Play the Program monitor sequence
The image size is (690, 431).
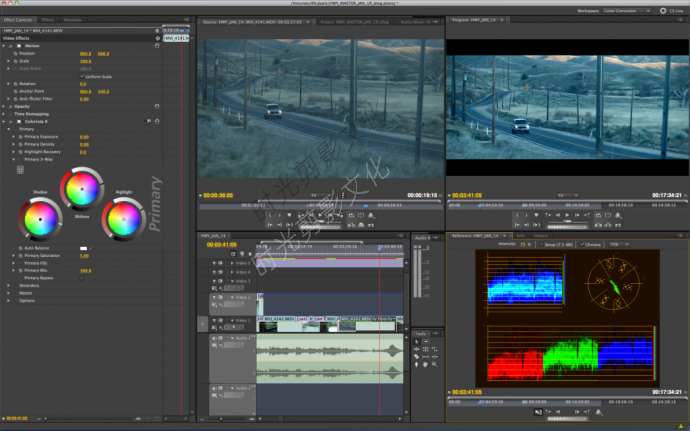coord(567,215)
